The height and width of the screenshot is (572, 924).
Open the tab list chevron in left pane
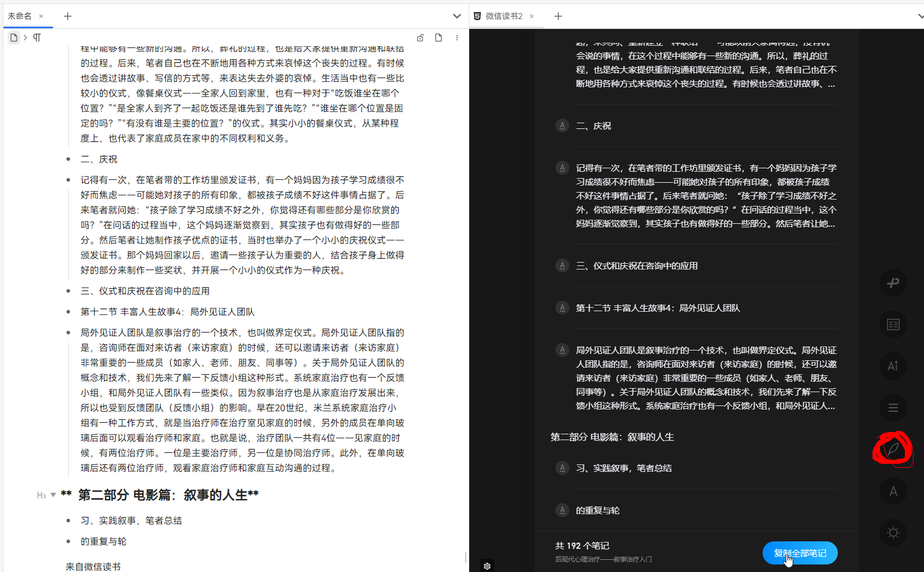457,16
